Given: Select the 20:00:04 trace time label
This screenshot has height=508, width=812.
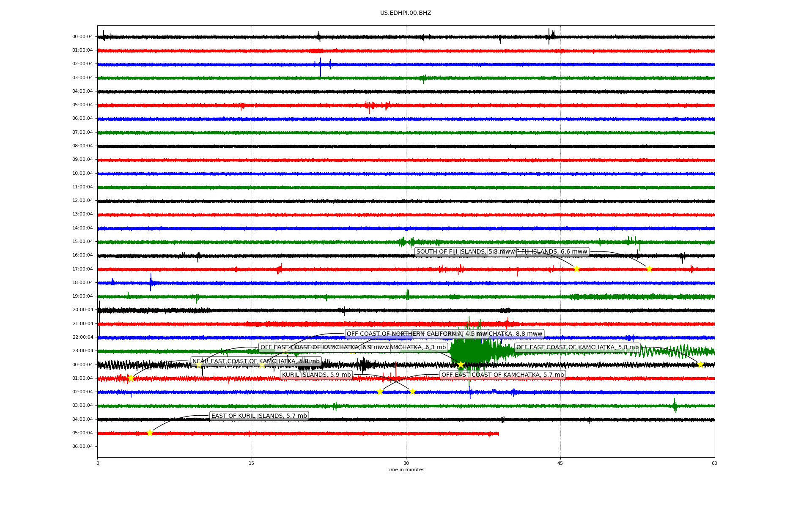Looking at the screenshot, I should (x=82, y=310).
